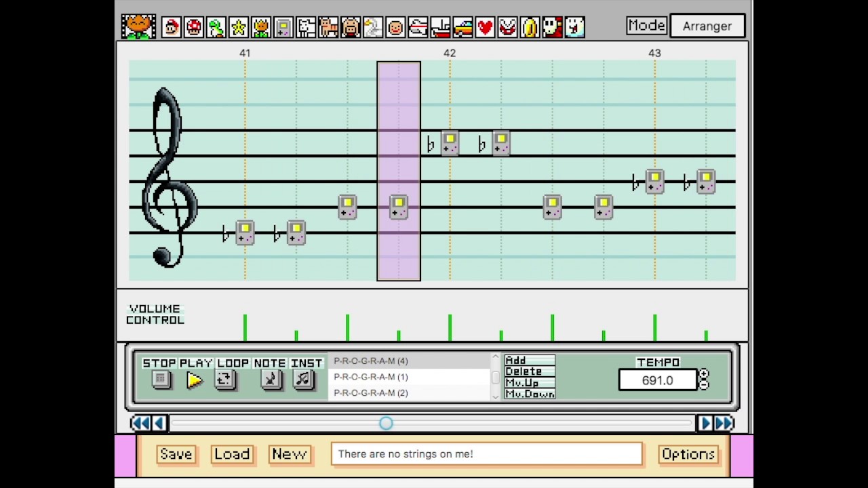Click the Game Boy note on measure 41 line

coord(245,233)
